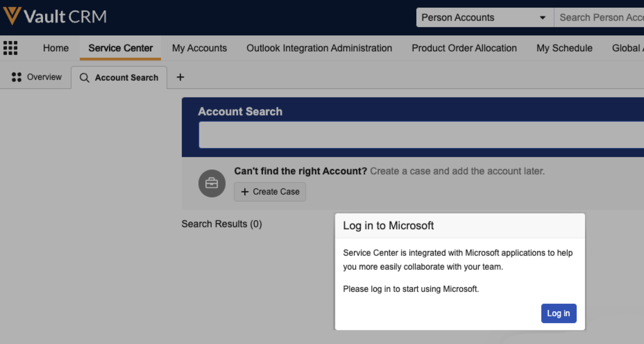This screenshot has height=344, width=644.
Task: Click the Overview four-dot icon
Action: point(16,77)
